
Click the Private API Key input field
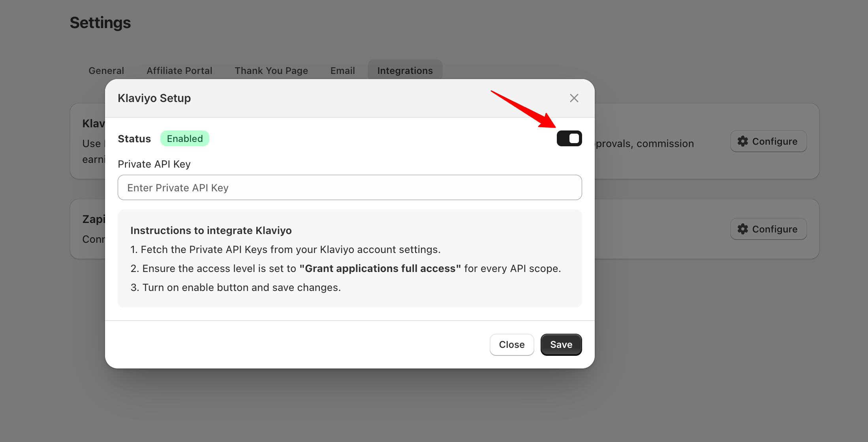(x=349, y=187)
